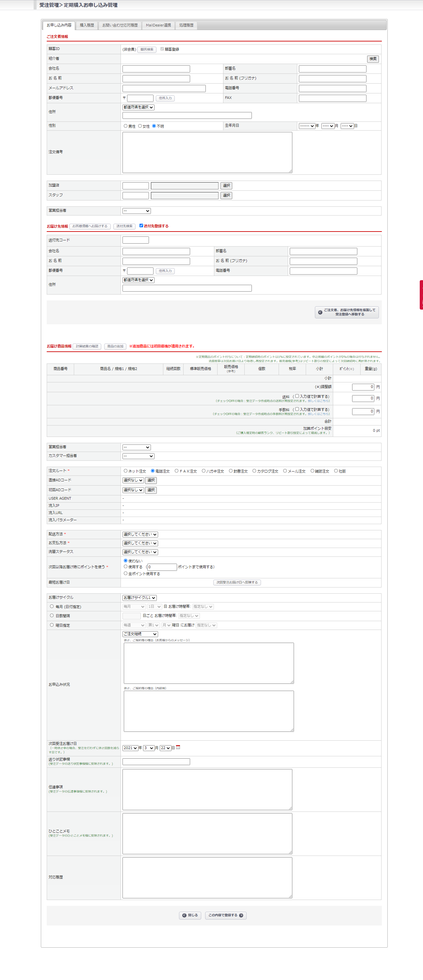This screenshot has width=423, height=980.
Task: Click the ひとことメモ text area
Action: [207, 833]
